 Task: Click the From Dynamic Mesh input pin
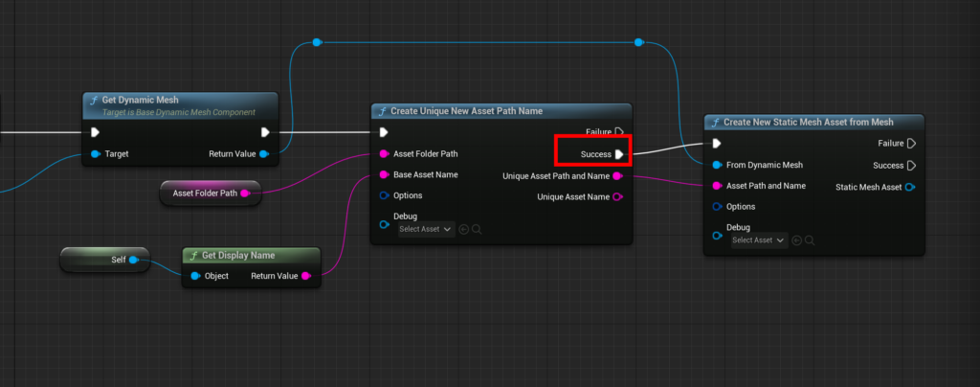pos(717,165)
